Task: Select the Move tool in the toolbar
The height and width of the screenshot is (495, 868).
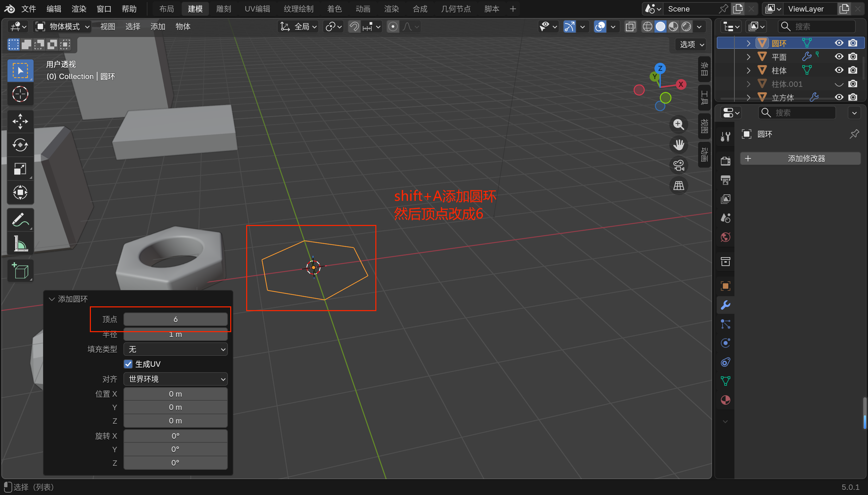Action: point(20,121)
